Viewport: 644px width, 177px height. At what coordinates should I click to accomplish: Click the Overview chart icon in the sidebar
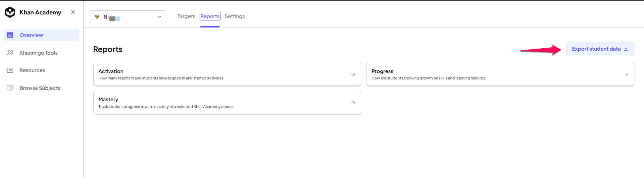(10, 35)
